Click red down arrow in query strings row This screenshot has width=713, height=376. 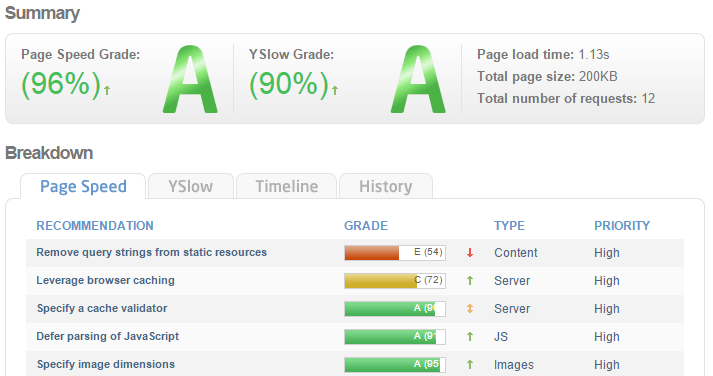click(x=470, y=253)
